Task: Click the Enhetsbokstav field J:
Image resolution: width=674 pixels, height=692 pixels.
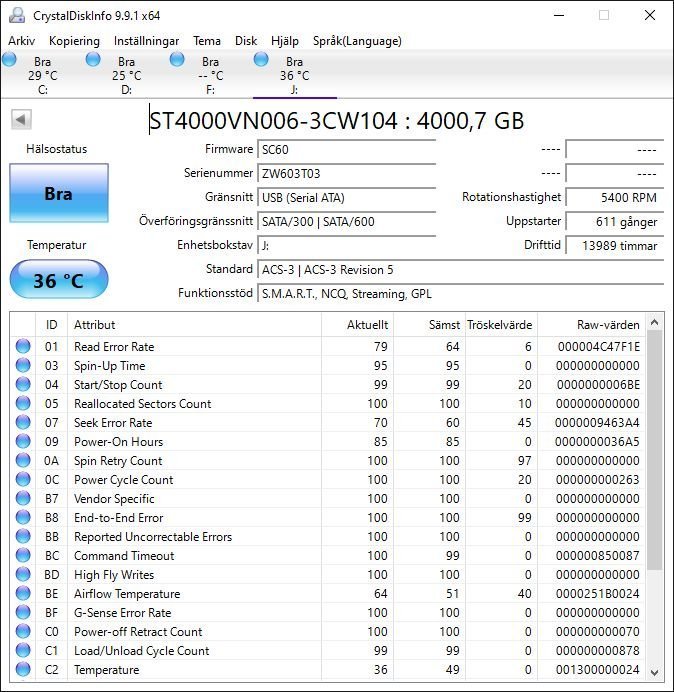Action: [x=346, y=245]
